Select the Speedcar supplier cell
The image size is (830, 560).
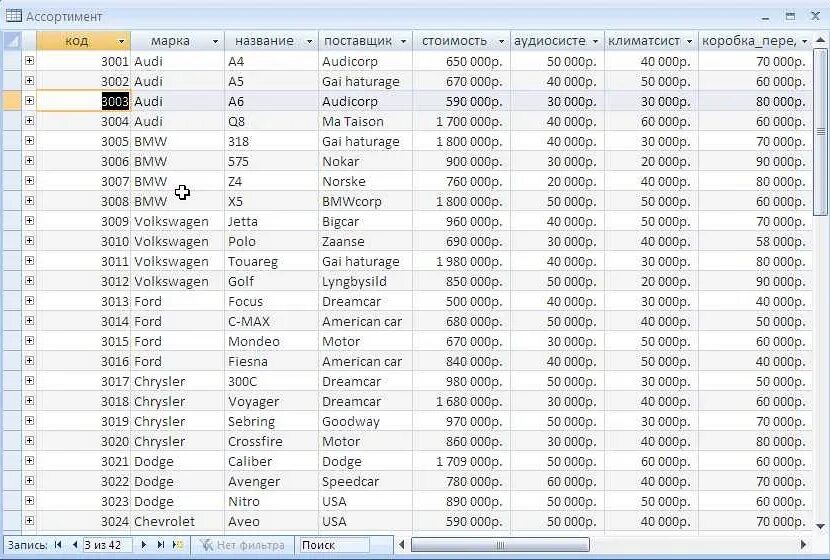(x=365, y=482)
